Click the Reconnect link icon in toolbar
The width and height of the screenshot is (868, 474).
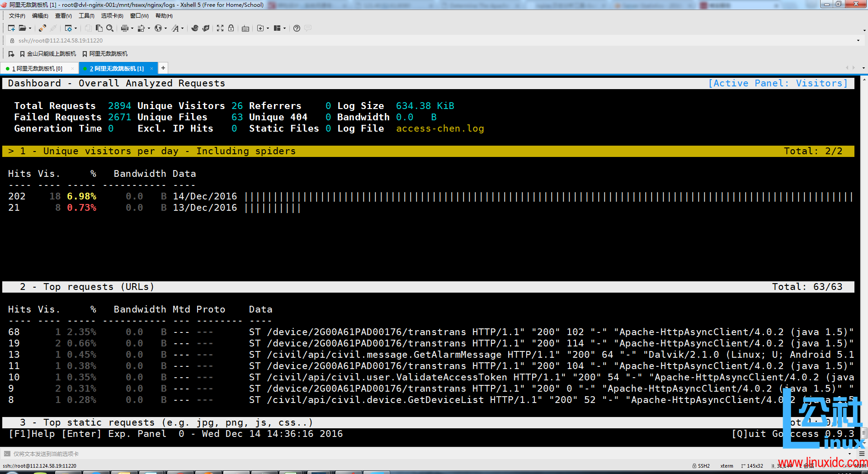[x=42, y=28]
